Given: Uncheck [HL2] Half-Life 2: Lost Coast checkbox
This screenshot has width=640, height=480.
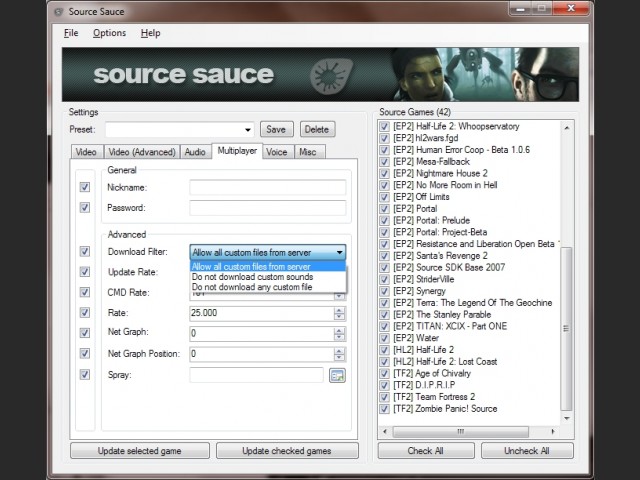Looking at the screenshot, I should tap(384, 362).
